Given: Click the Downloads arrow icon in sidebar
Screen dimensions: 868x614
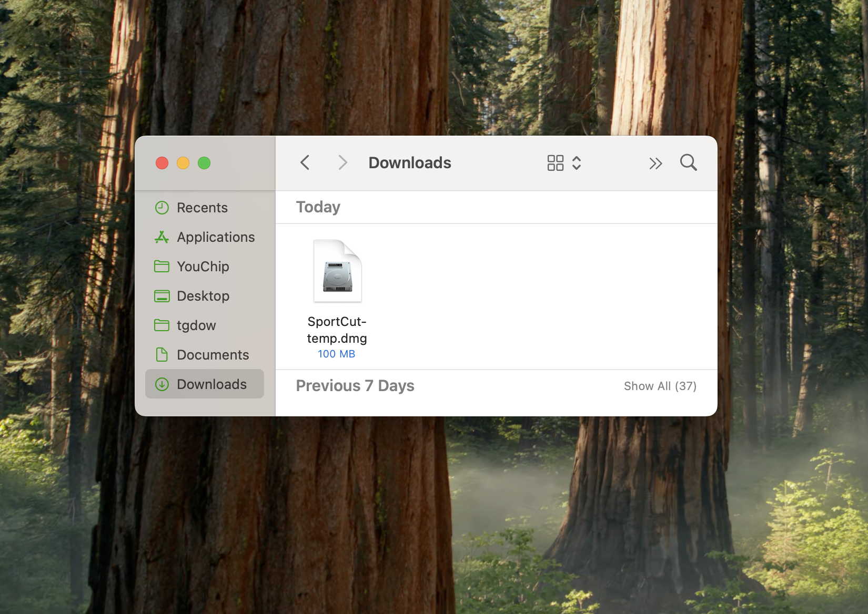Looking at the screenshot, I should [162, 384].
